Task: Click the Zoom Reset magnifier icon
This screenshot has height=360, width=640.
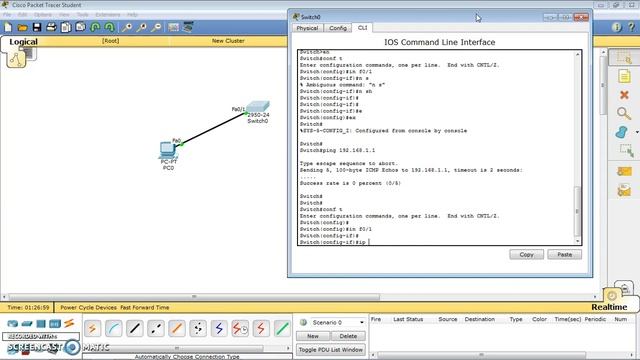Action: [142, 27]
